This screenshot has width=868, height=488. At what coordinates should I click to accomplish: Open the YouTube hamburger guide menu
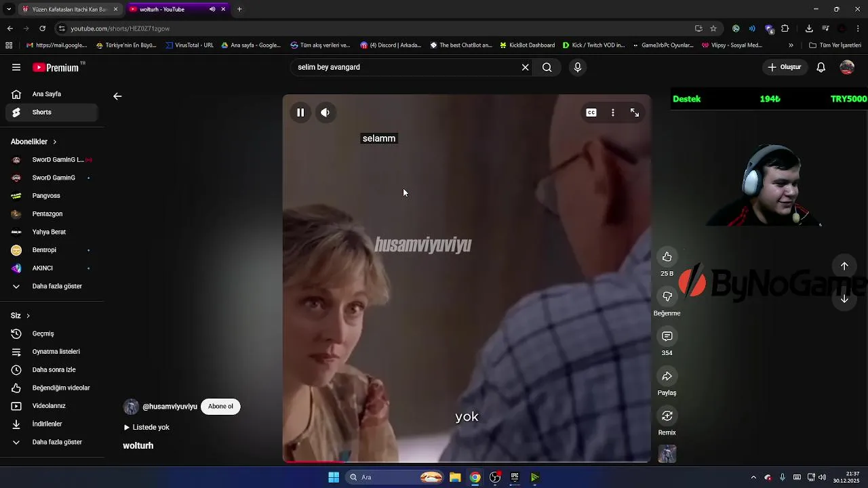tap(16, 67)
